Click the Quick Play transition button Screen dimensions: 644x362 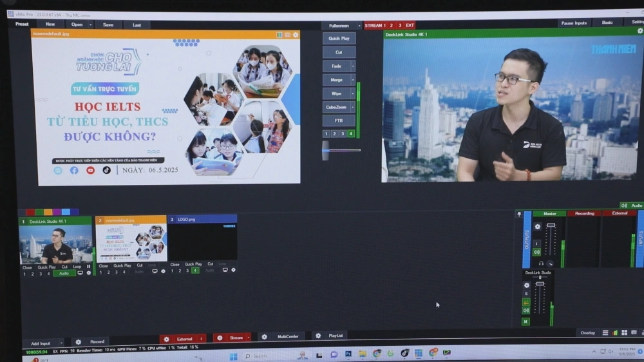point(339,38)
